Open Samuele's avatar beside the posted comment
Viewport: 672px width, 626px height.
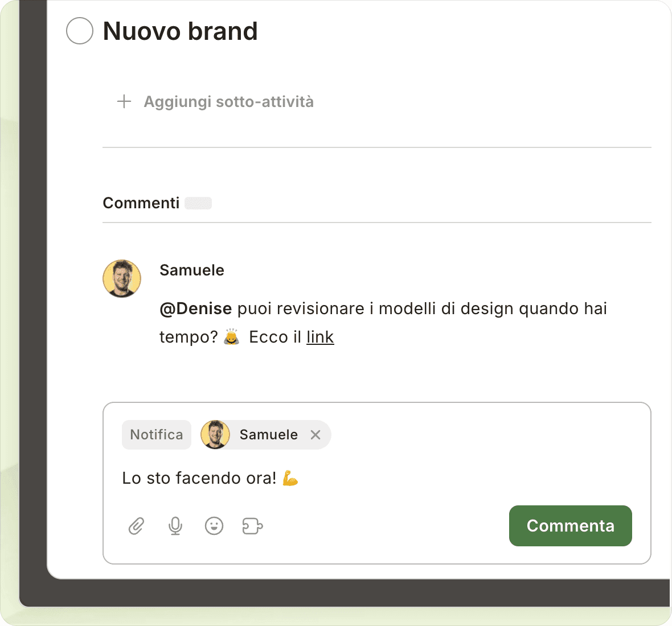point(122,279)
